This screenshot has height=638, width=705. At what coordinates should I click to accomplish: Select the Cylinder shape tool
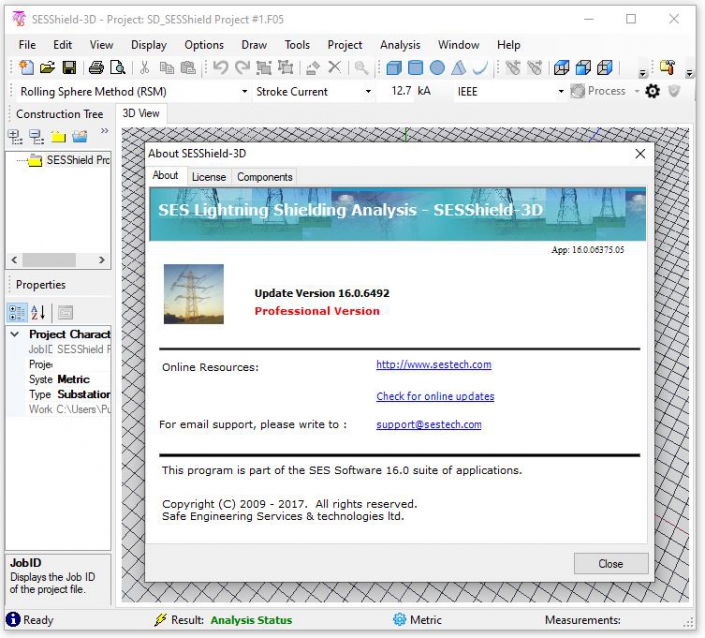[415, 67]
